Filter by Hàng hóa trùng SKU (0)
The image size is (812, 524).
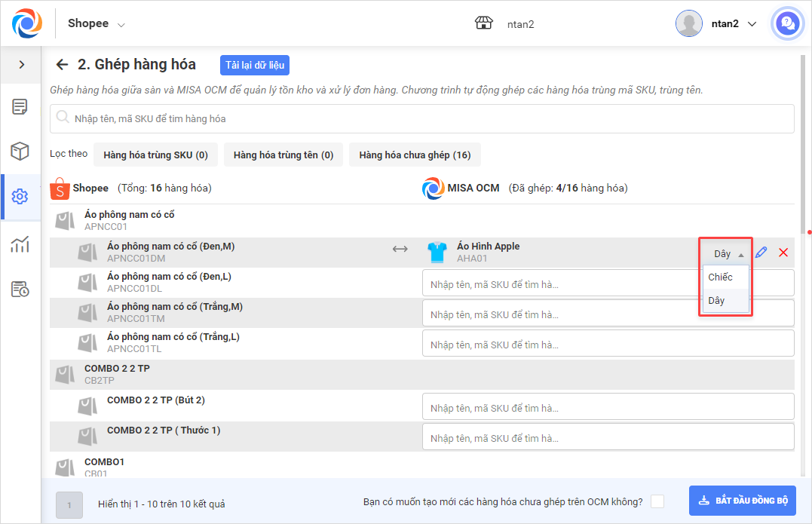155,155
